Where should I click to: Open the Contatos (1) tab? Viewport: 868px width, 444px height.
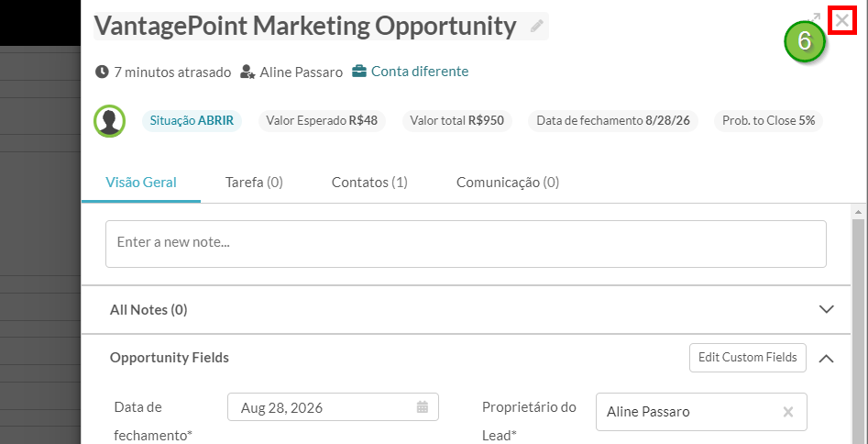[x=369, y=183]
